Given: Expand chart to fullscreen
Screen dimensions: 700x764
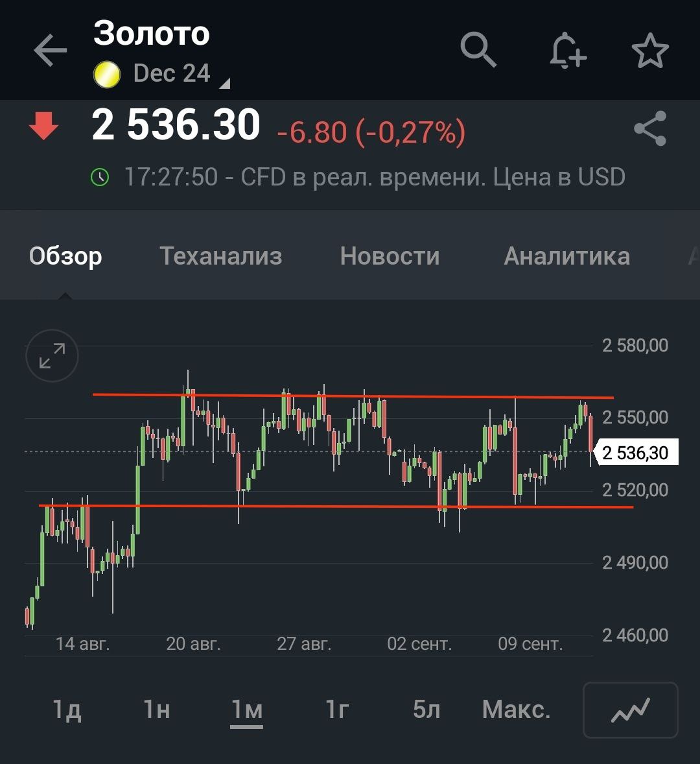Looking at the screenshot, I should click(x=52, y=356).
